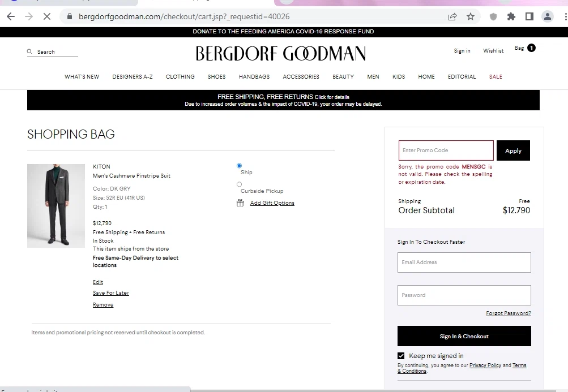
Task: Toggle the browser side panel
Action: 529,16
